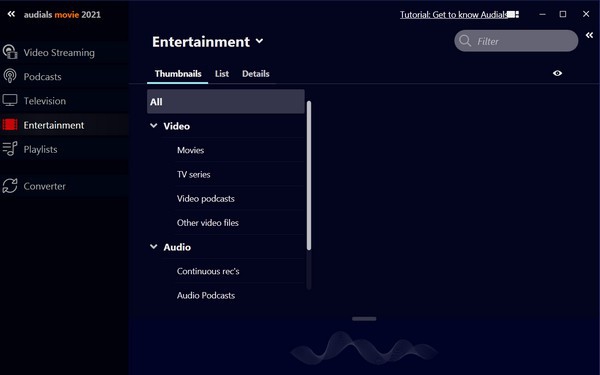Click the audials movie 2021 title
The height and width of the screenshot is (375, 600).
click(x=62, y=15)
